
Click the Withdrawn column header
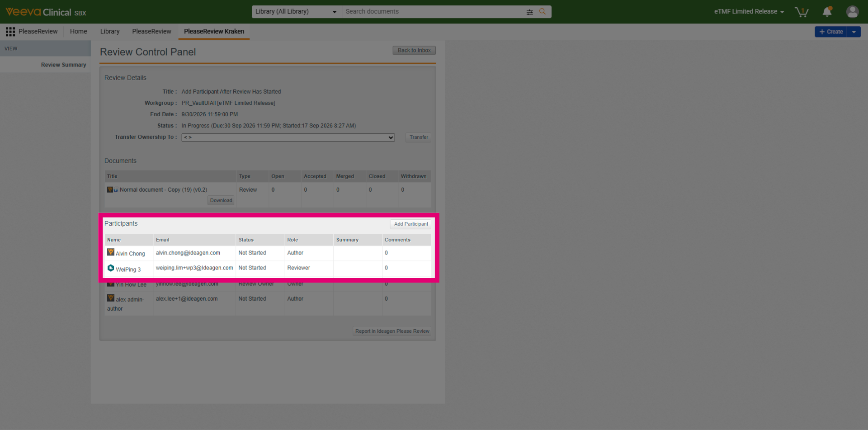[414, 176]
